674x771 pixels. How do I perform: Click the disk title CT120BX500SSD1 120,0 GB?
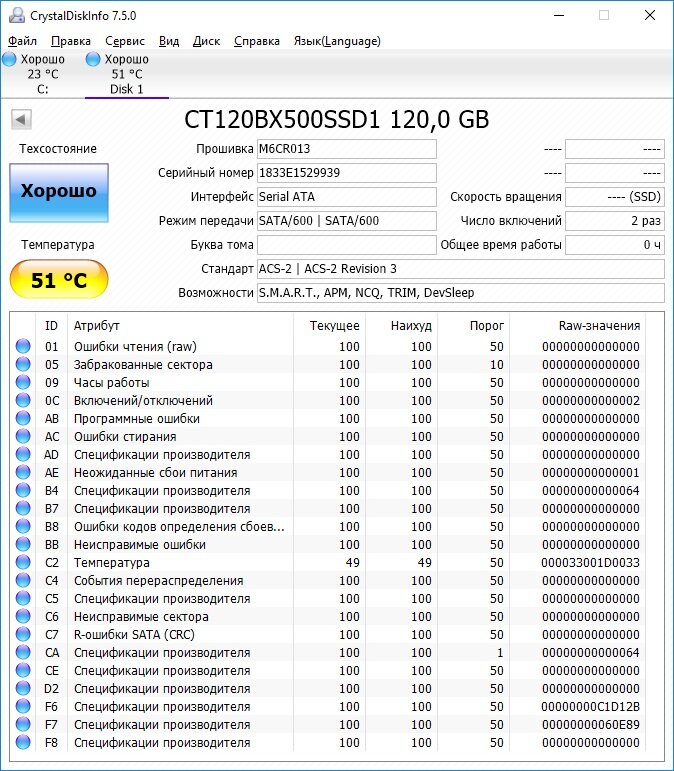coord(337,119)
